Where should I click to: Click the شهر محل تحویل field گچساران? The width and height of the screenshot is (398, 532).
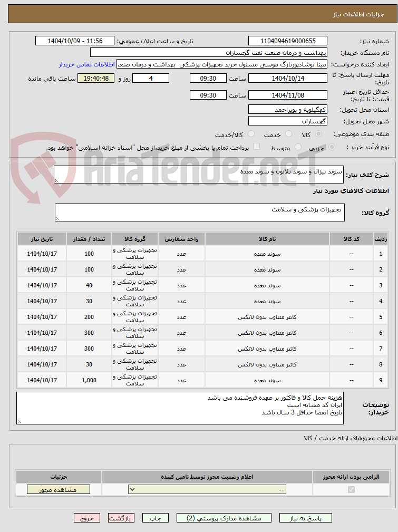pos(288,121)
